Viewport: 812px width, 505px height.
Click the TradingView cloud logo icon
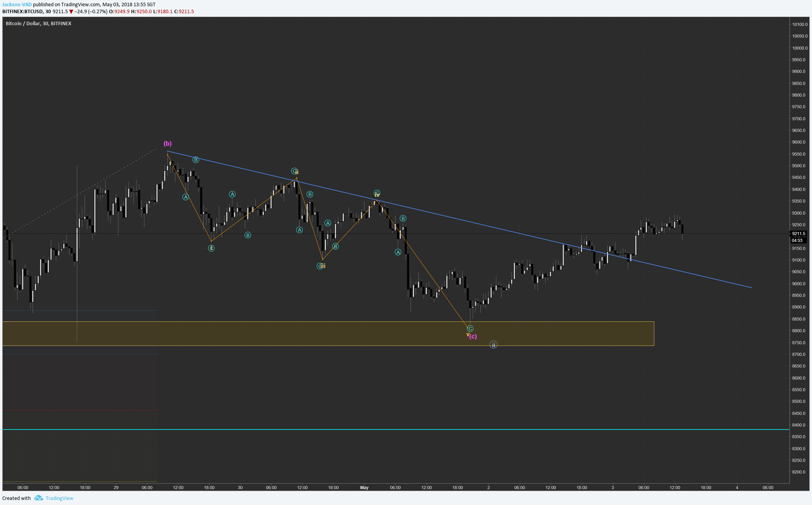[x=38, y=498]
